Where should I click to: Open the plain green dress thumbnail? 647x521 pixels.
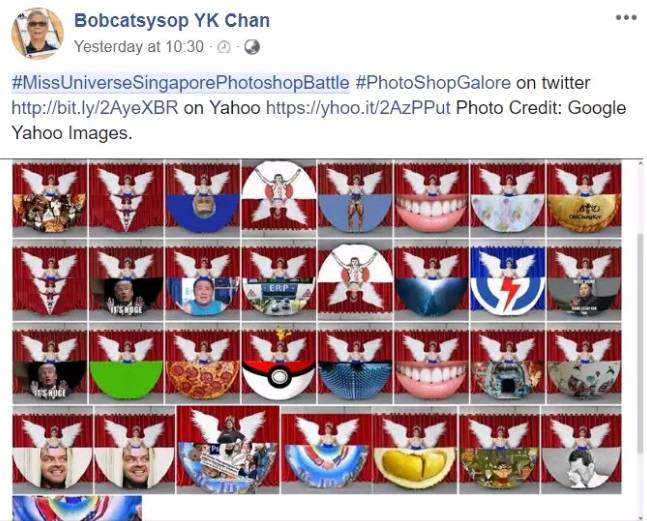click(126, 364)
